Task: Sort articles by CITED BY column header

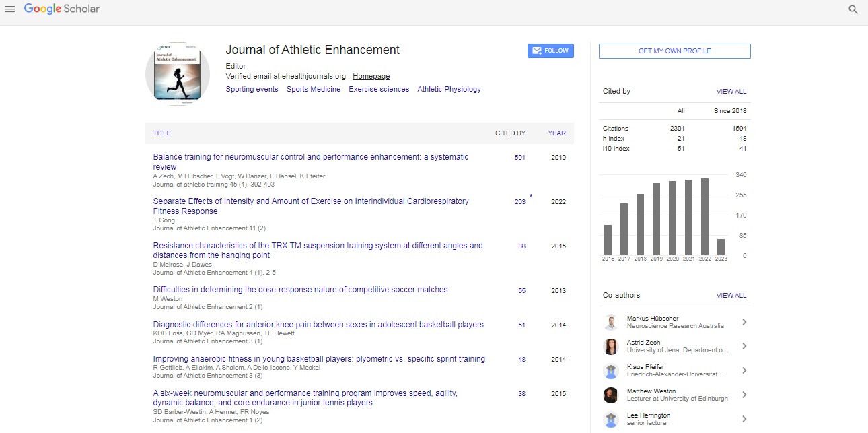Action: (x=510, y=133)
